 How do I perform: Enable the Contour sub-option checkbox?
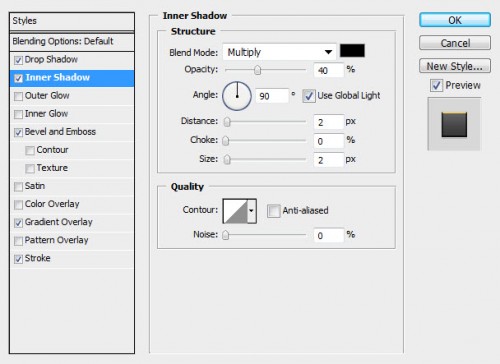(30, 151)
